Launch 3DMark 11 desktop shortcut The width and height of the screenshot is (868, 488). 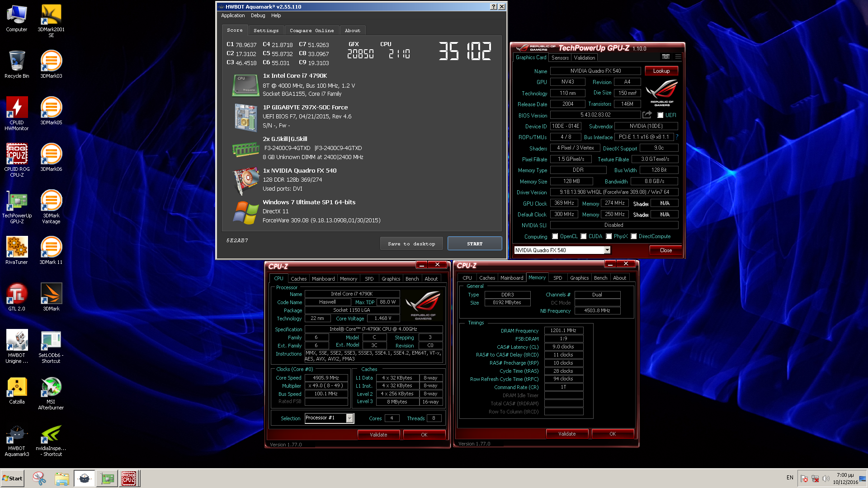[51, 251]
